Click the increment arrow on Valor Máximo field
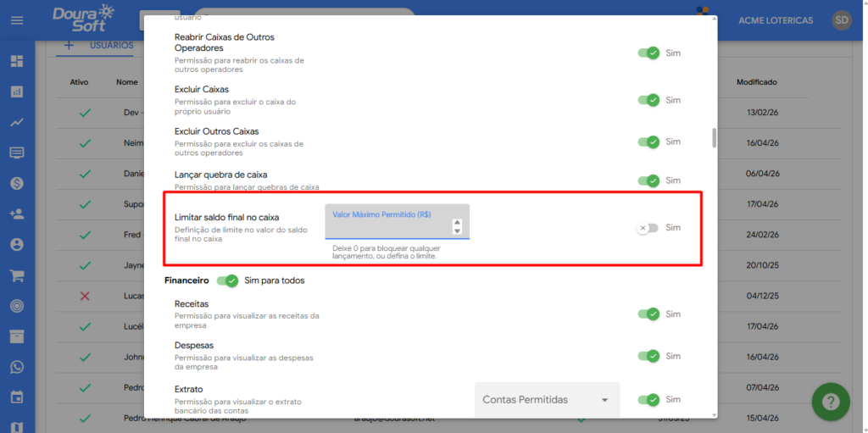 point(457,222)
